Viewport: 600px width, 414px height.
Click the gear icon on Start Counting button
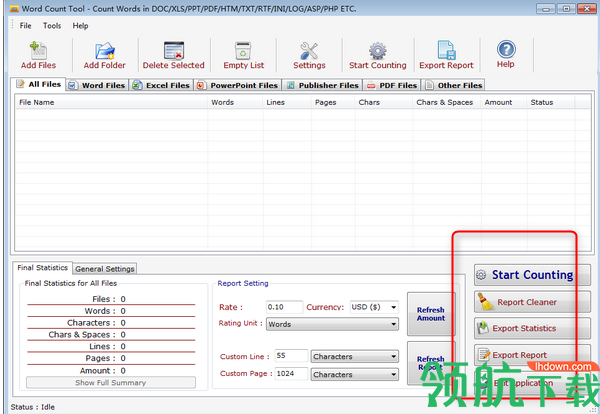[481, 274]
